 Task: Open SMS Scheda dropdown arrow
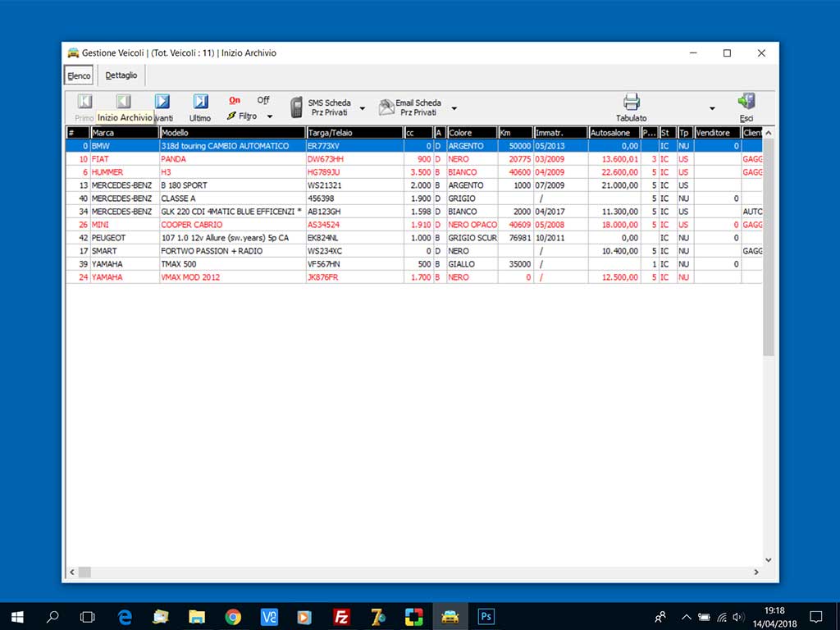(362, 108)
